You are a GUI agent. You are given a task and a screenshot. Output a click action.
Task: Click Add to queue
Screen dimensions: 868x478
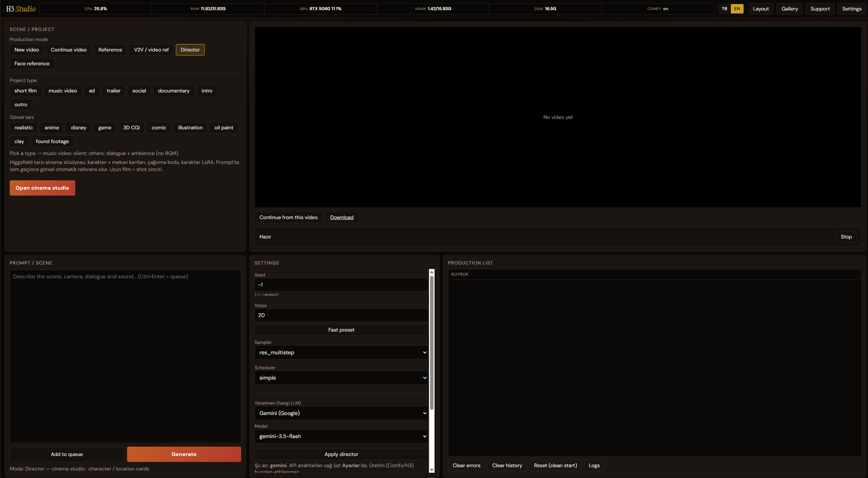tap(67, 455)
